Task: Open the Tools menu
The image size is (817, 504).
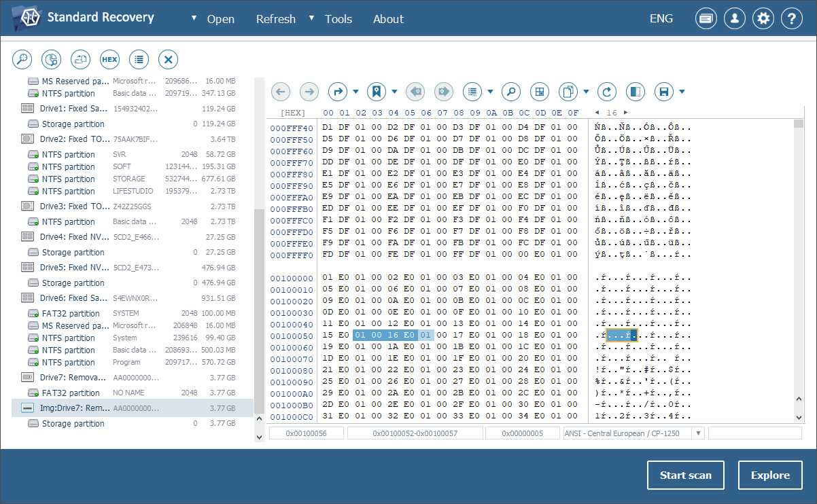Action: click(338, 19)
